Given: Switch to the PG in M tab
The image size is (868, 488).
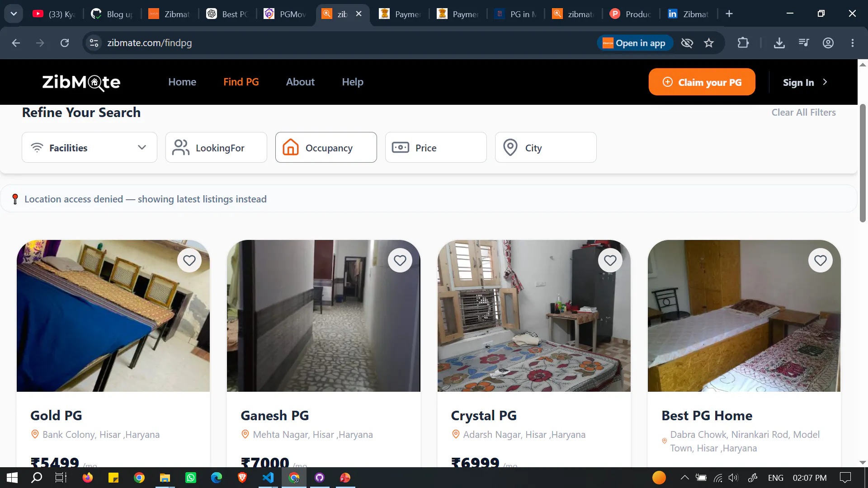Looking at the screenshot, I should pos(516,14).
